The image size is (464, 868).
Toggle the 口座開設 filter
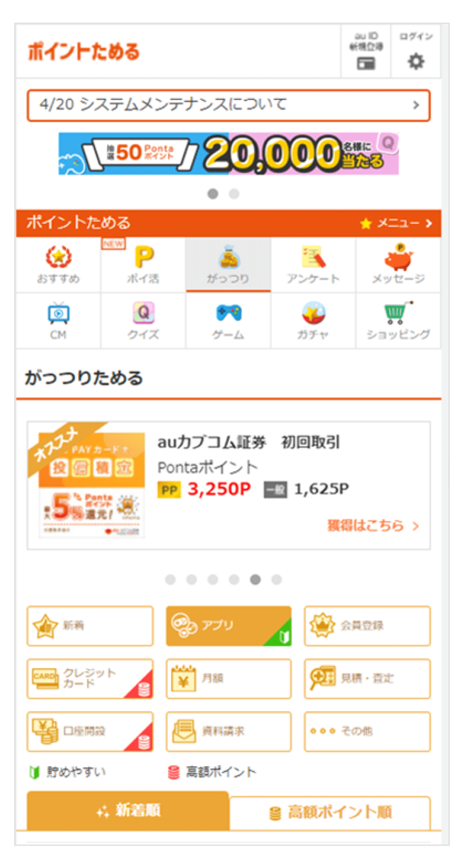point(90,731)
